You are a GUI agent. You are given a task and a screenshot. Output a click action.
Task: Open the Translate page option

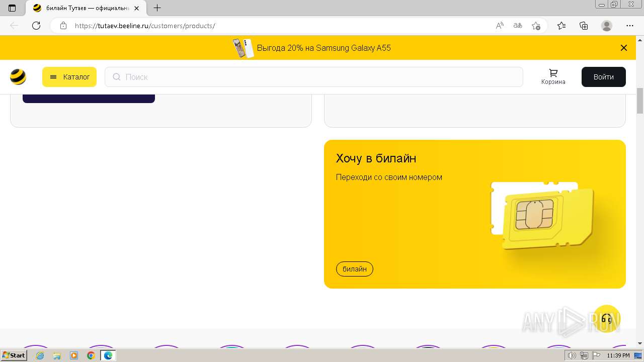tap(518, 26)
